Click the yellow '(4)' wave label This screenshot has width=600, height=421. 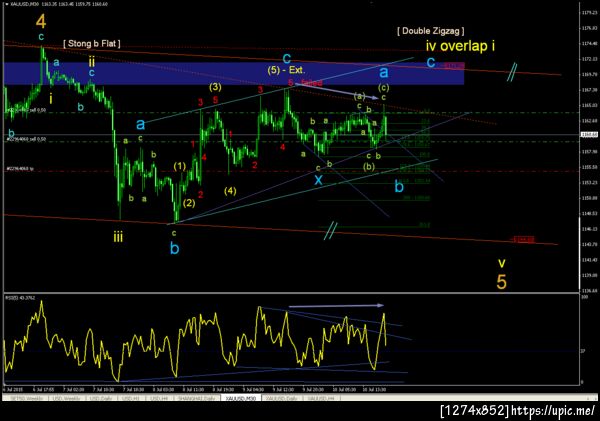coord(230,191)
